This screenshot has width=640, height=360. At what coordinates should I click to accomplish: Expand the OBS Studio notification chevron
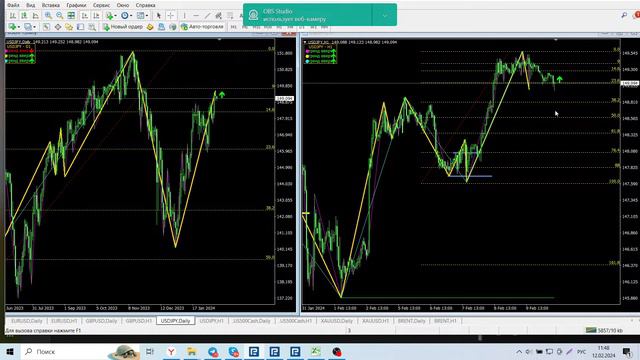pos(384,15)
